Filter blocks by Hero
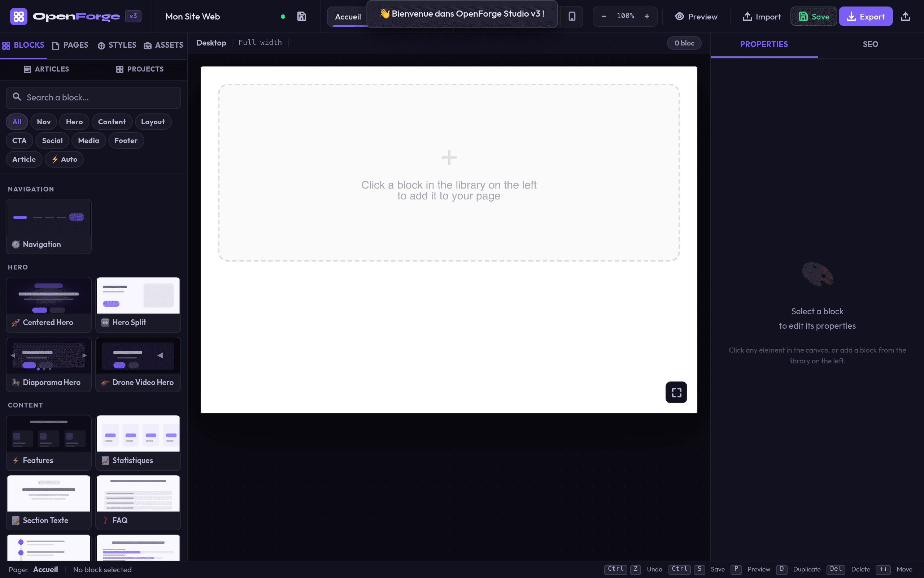This screenshot has height=578, width=924. pyautogui.click(x=74, y=122)
